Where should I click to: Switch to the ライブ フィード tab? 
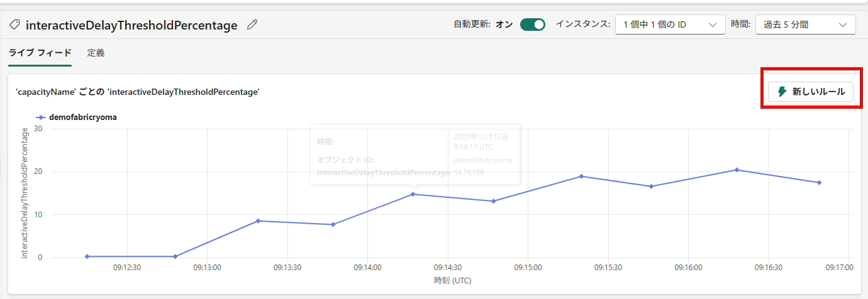click(x=40, y=53)
